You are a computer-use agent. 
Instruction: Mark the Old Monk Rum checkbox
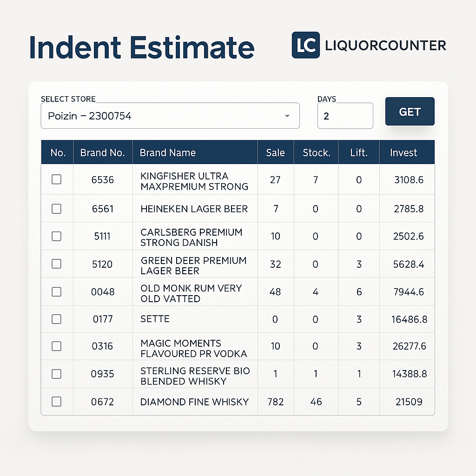(x=56, y=291)
